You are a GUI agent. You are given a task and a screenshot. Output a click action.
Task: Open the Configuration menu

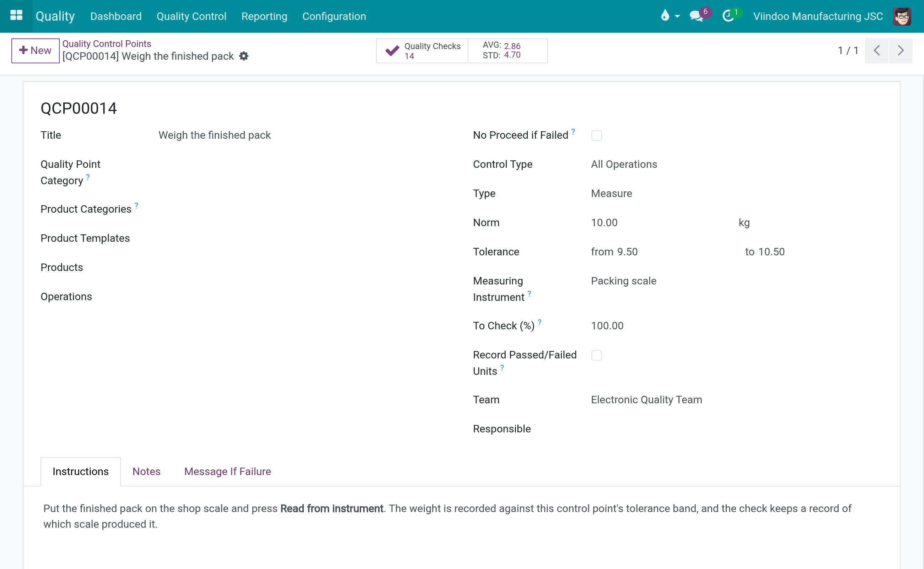[334, 16]
